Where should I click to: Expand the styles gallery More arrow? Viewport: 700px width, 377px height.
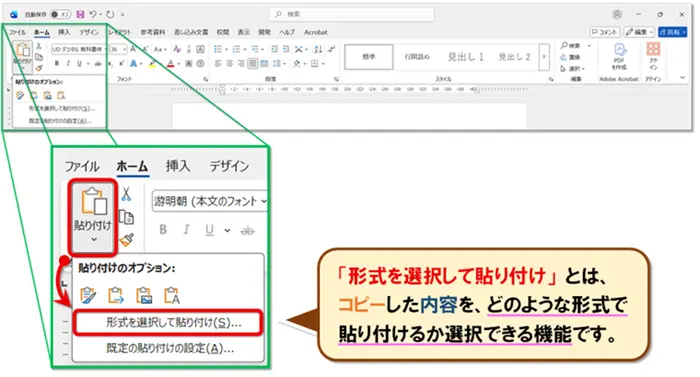point(544,57)
